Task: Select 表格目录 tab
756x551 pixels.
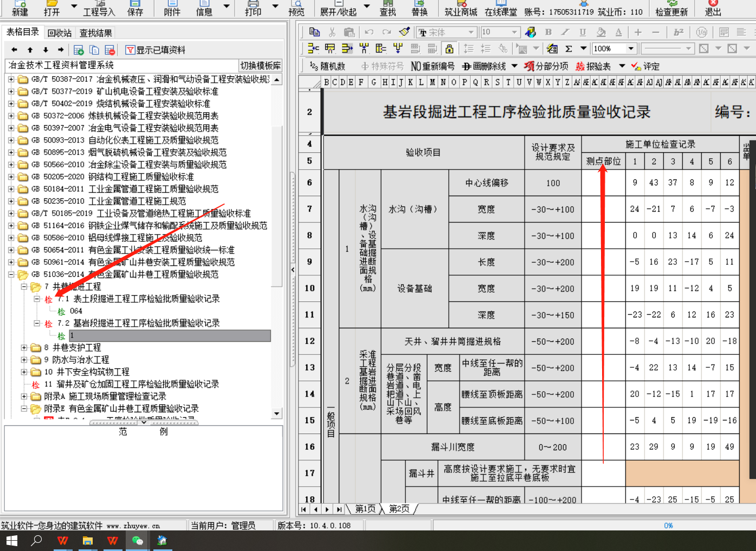Action: point(23,32)
